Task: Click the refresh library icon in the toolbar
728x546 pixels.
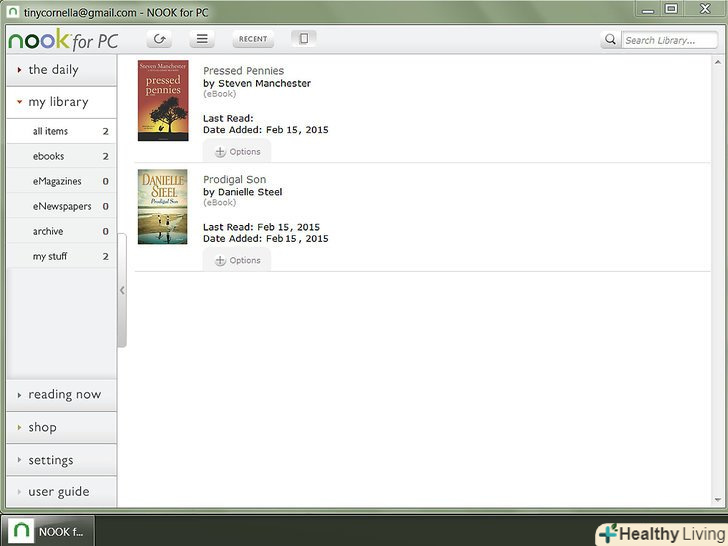Action: (x=159, y=39)
